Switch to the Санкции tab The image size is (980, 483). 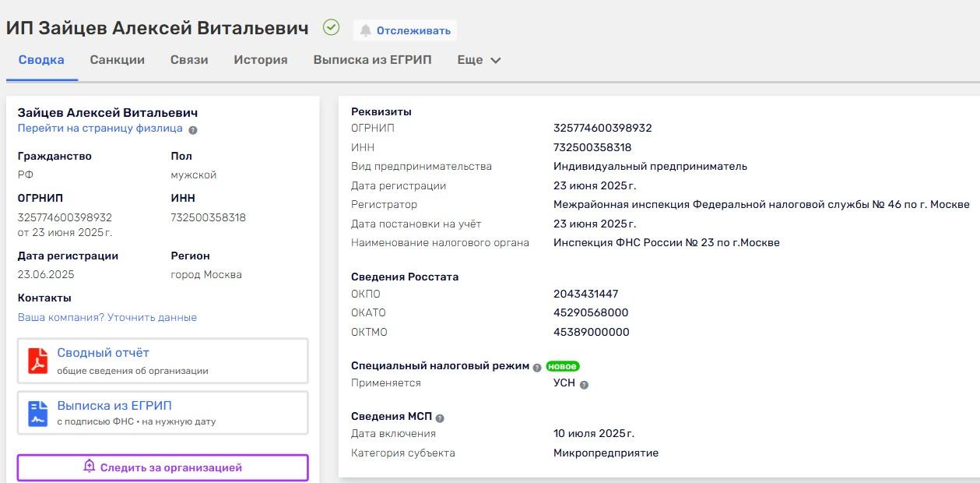pos(116,59)
